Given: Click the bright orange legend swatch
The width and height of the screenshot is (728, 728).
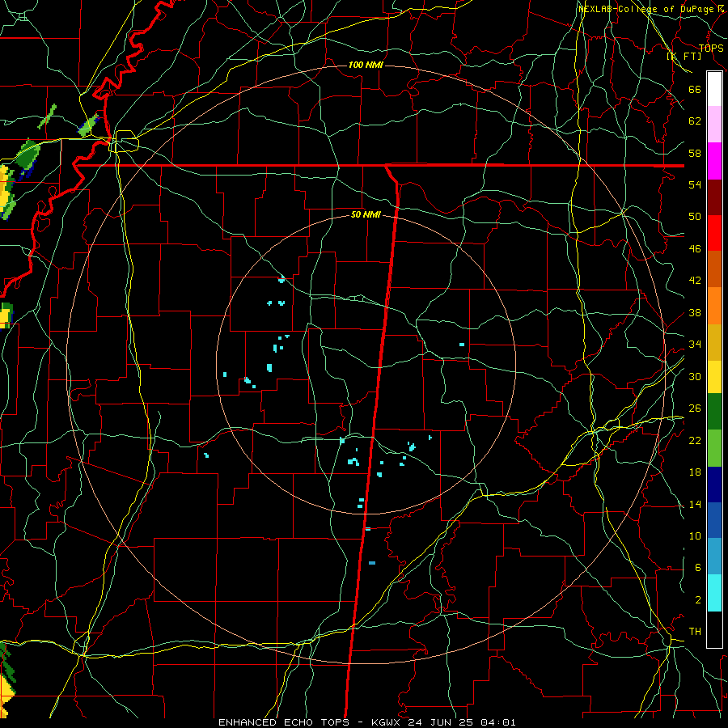Looking at the screenshot, I should tap(714, 306).
